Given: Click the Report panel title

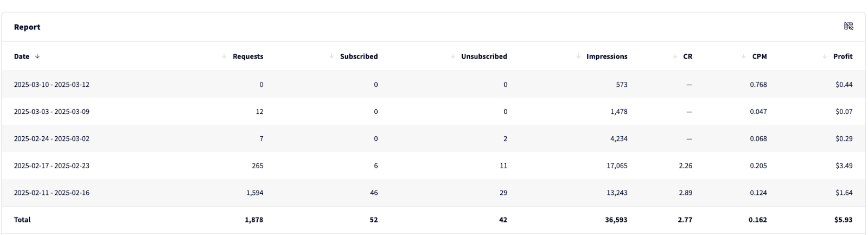Looking at the screenshot, I should coord(27,27).
